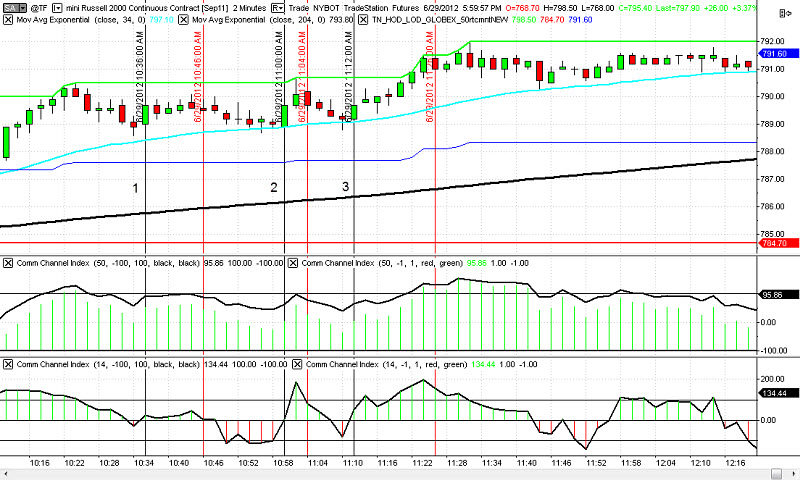The height and width of the screenshot is (480, 800).
Task: Toggle Comm Channel Index 14 black checkbox
Action: 8,364
